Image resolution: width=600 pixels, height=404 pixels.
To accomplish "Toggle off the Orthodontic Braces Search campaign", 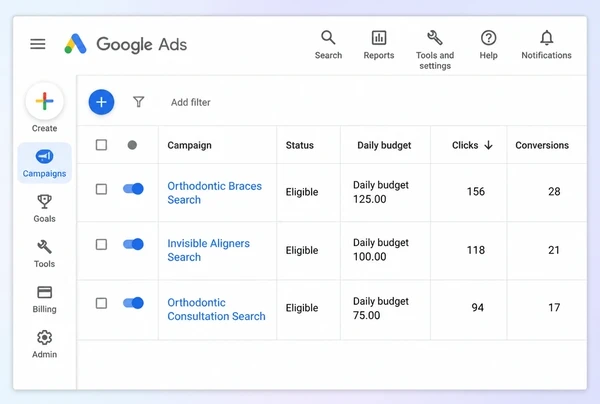I will tap(133, 189).
